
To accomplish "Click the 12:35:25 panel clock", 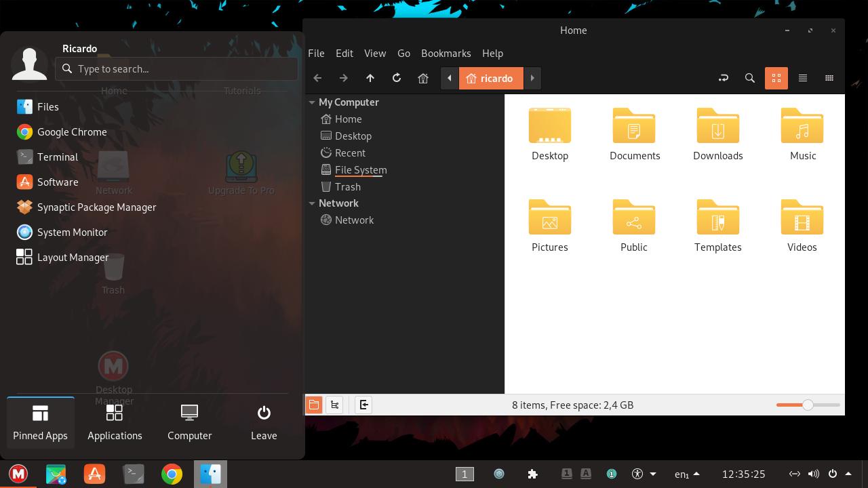I will (x=744, y=474).
